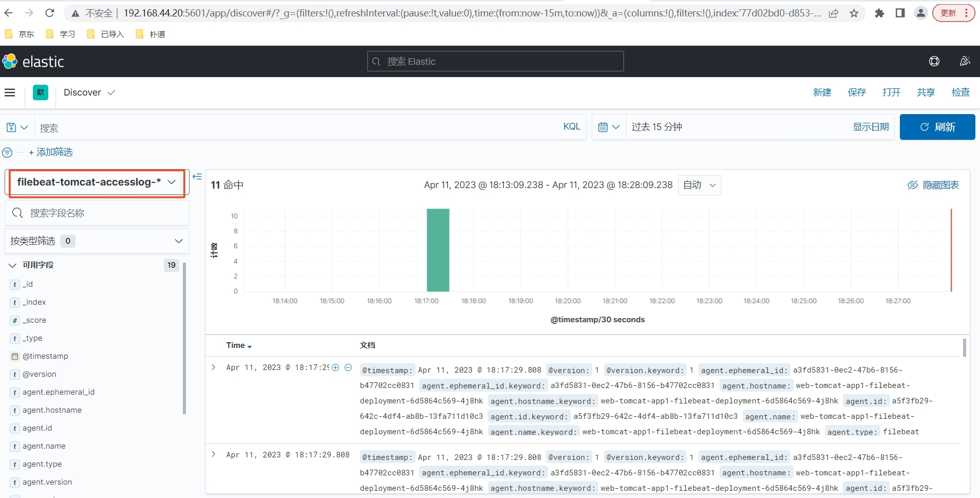Filter out value minus icon in first row
The height and width of the screenshot is (498, 980).
[x=348, y=367]
